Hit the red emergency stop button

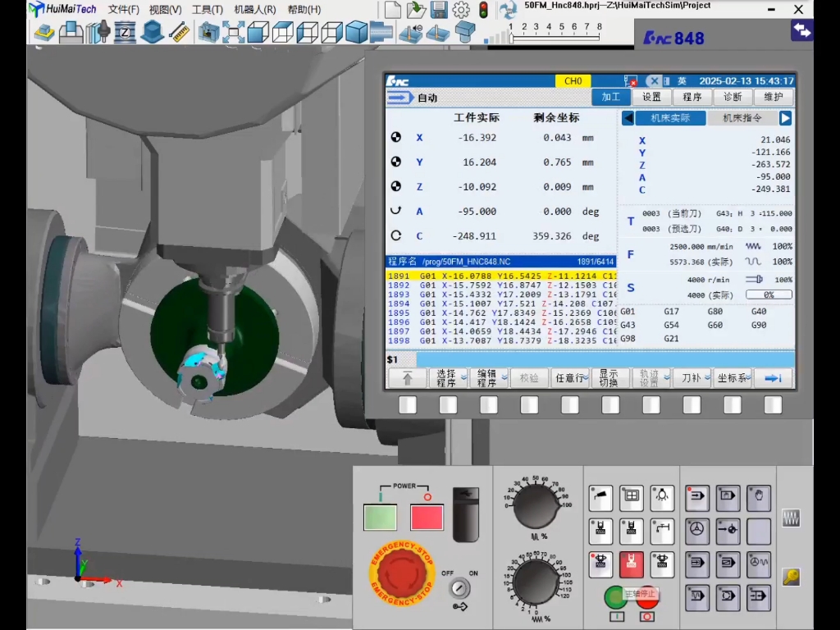(x=402, y=573)
